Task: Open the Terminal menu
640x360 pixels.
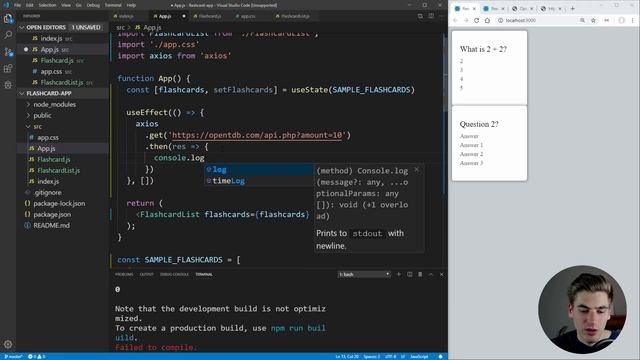Action: point(113,5)
